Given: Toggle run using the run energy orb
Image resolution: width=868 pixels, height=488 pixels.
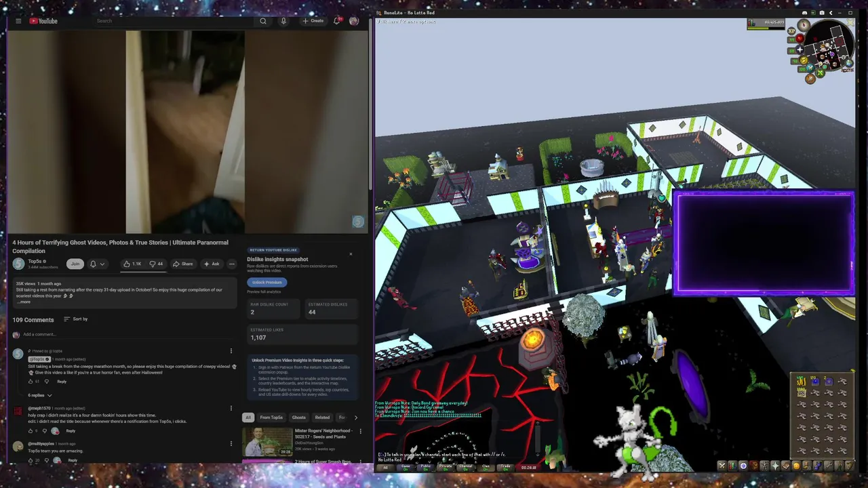Looking at the screenshot, I should click(x=804, y=60).
